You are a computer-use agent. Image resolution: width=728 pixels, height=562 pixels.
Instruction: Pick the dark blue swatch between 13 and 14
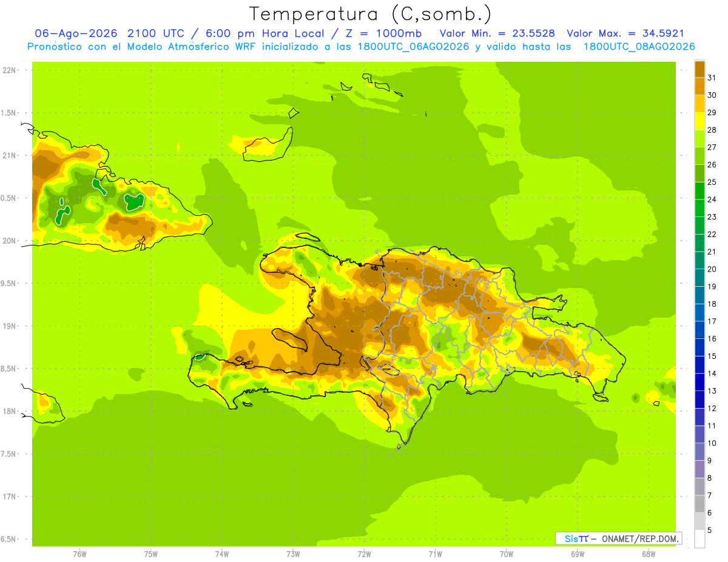[x=699, y=382]
